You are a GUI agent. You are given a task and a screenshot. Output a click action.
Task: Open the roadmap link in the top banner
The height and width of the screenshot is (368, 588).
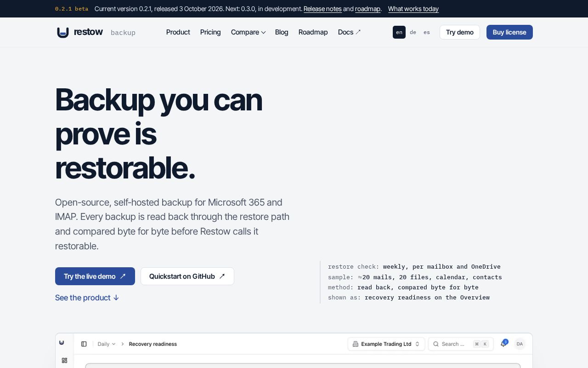click(x=367, y=9)
